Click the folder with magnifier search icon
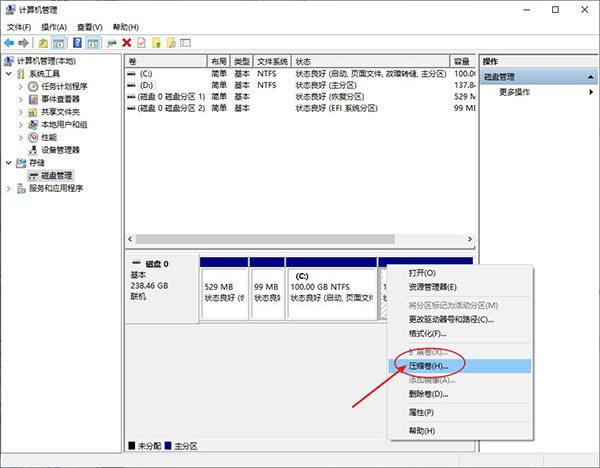 point(171,43)
